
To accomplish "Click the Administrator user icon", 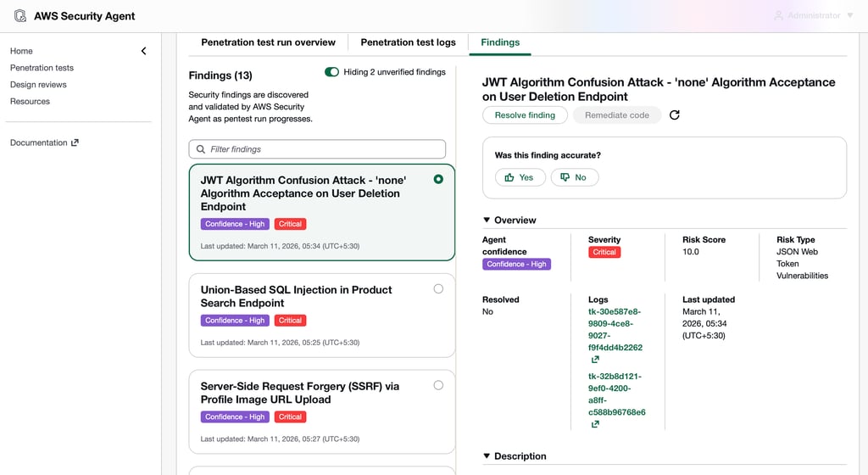I will pos(777,16).
